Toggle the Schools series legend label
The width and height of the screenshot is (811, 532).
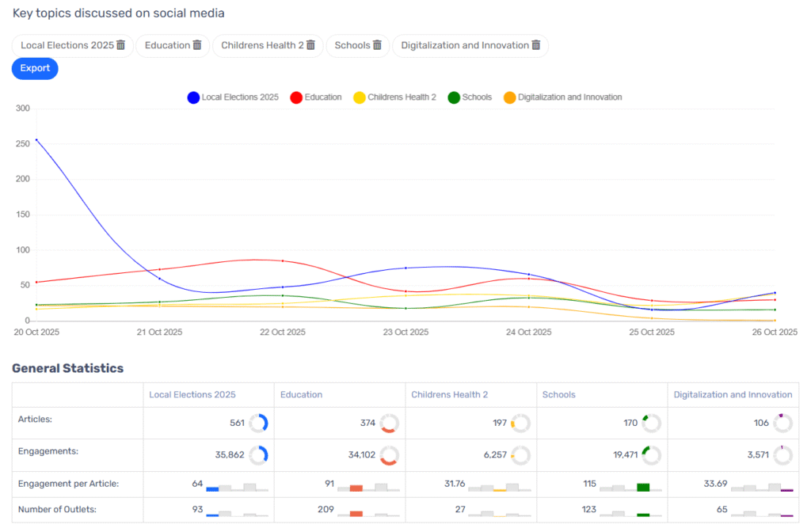(x=477, y=97)
